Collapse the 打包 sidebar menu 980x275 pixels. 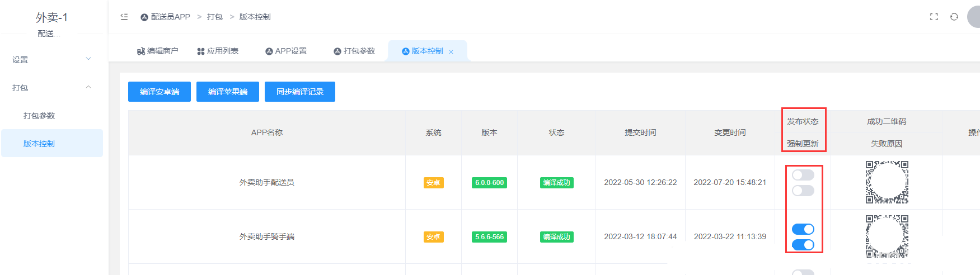[51, 87]
